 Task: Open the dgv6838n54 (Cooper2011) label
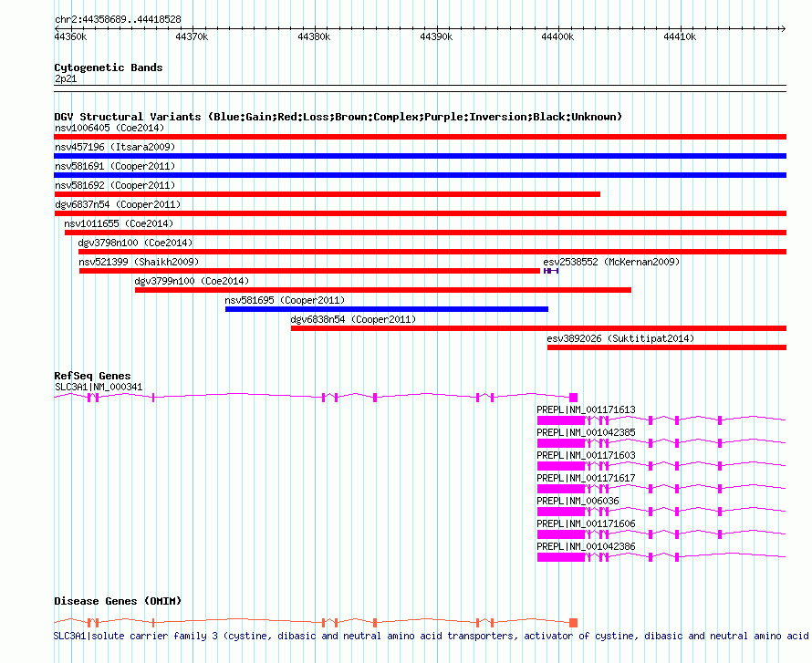(x=353, y=319)
